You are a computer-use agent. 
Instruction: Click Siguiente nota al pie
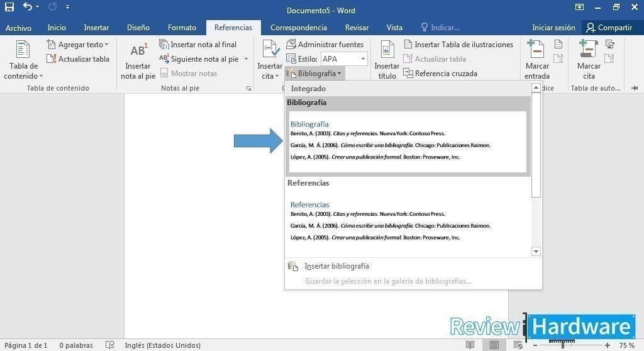click(199, 58)
